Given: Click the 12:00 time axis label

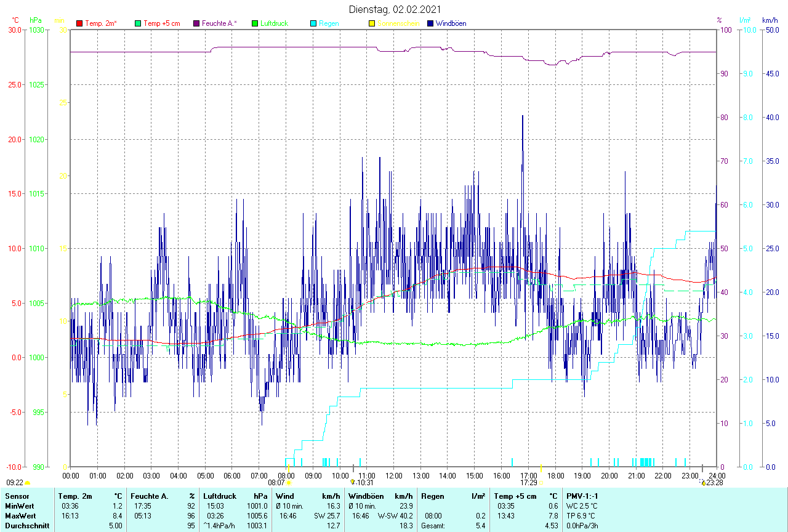Looking at the screenshot, I should coord(394,476).
